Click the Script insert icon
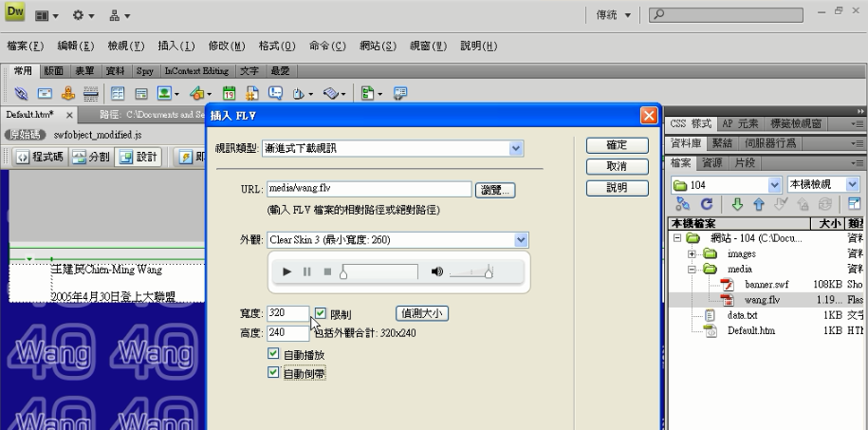This screenshot has height=430, width=868. click(330, 93)
